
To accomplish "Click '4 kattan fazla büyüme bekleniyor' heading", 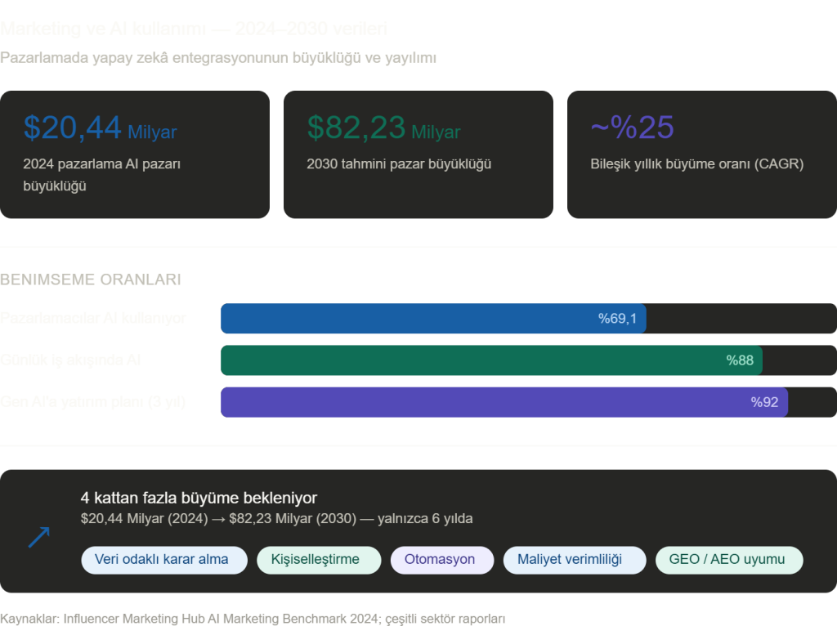I will tap(199, 498).
